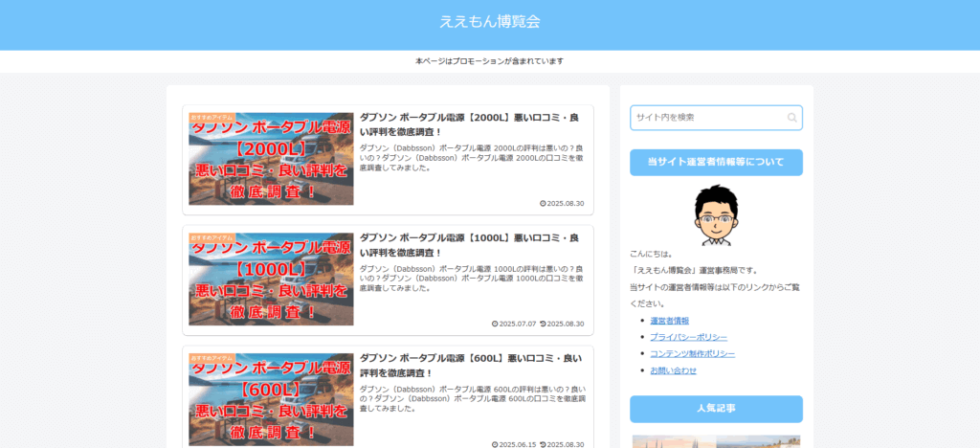The image size is (980, 448).
Task: Click the search magnifier icon
Action: pos(791,118)
